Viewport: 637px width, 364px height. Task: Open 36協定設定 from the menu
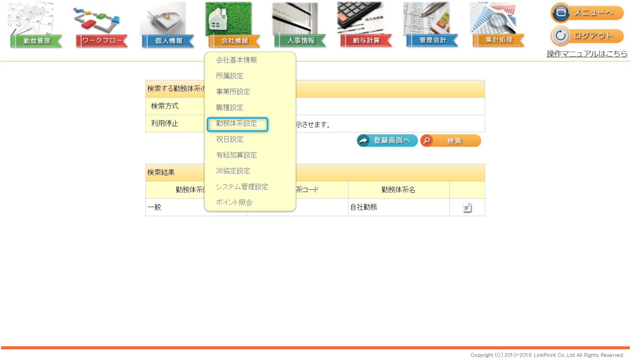(x=233, y=171)
